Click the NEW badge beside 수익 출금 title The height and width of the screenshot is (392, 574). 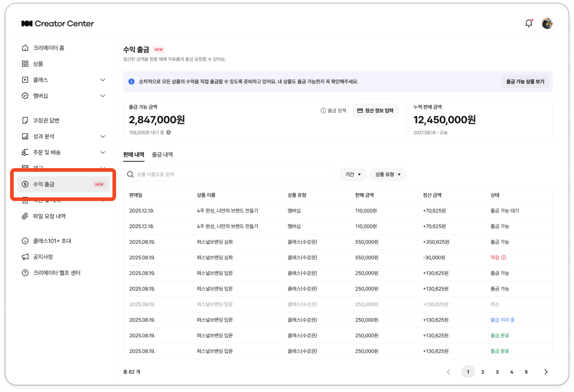click(159, 50)
